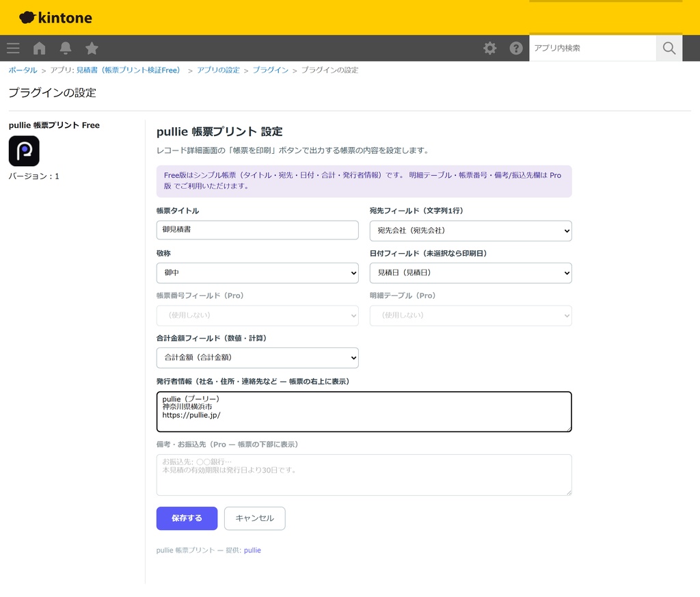Open the hamburger menu icon
Image resolution: width=700 pixels, height=597 pixels.
(13, 49)
